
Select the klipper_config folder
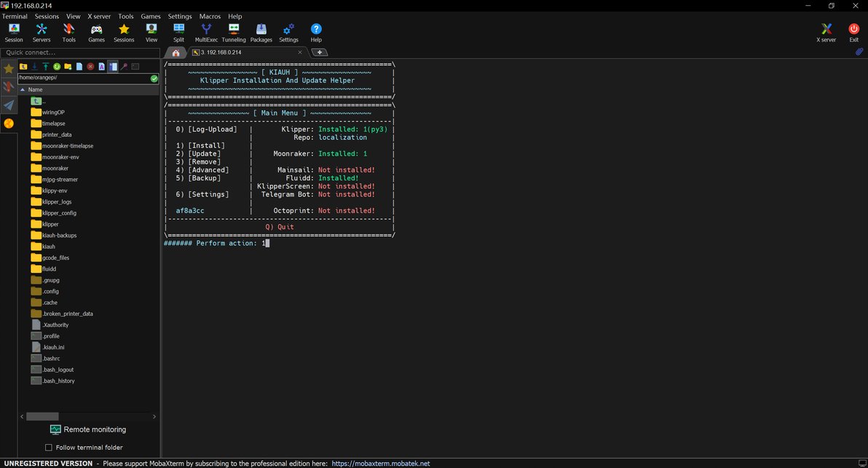coord(58,213)
